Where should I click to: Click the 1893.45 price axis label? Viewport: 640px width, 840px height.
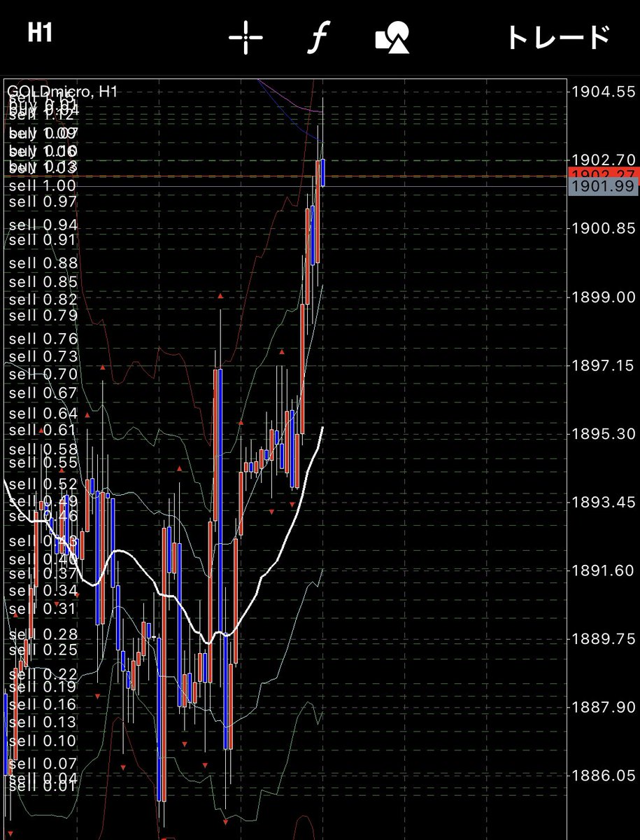603,503
